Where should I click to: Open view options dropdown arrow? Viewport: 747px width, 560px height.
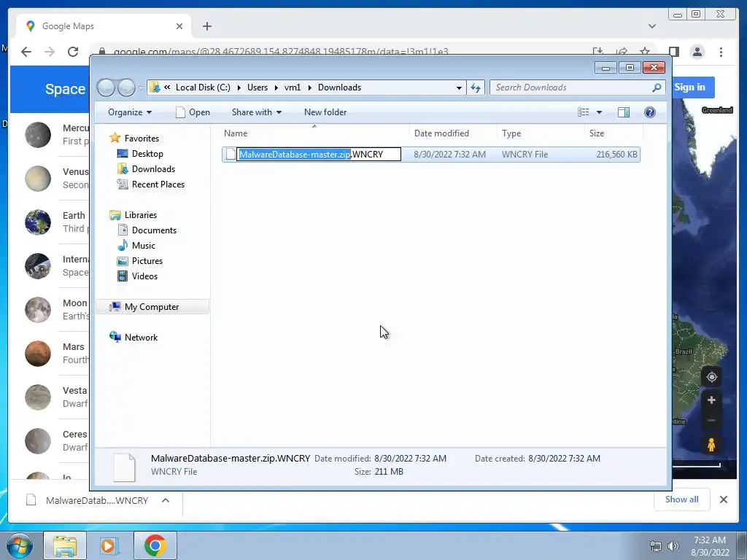pyautogui.click(x=599, y=112)
